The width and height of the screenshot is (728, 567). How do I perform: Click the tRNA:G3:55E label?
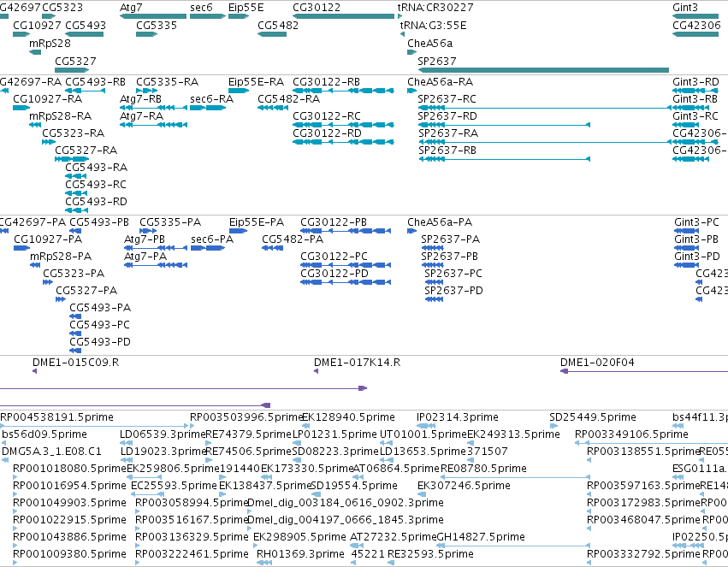(433, 26)
